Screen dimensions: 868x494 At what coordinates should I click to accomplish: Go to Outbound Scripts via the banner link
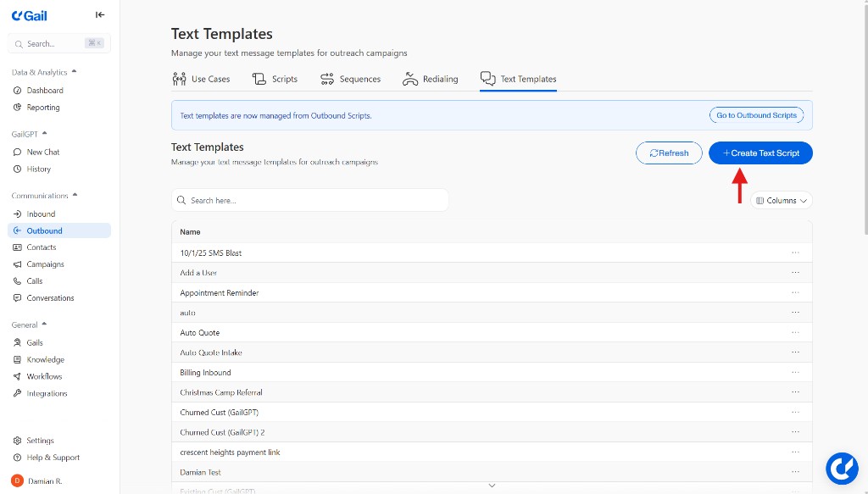[755, 114]
